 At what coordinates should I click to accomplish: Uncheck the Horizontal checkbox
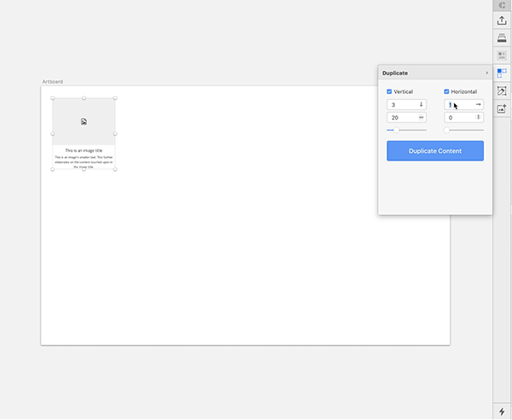pyautogui.click(x=447, y=91)
